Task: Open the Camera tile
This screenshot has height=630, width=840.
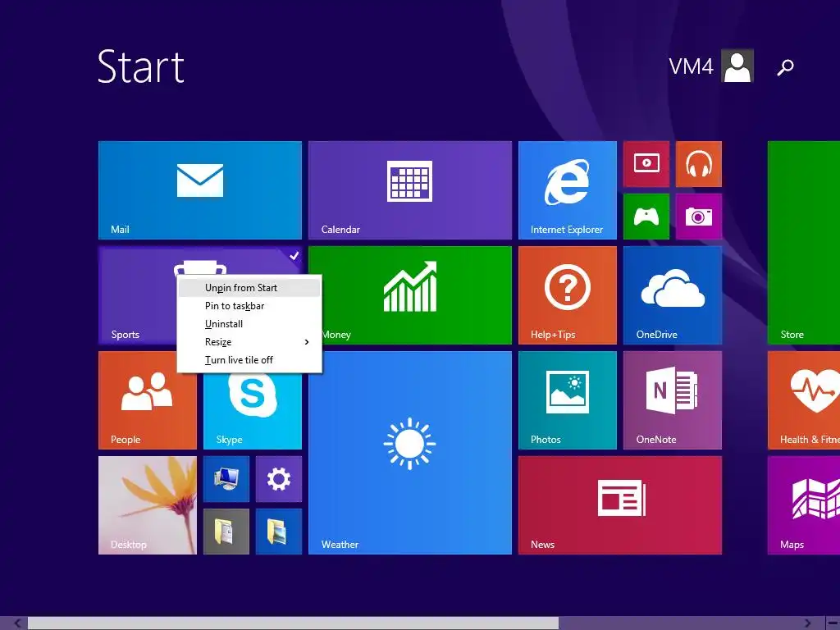Action: click(699, 217)
